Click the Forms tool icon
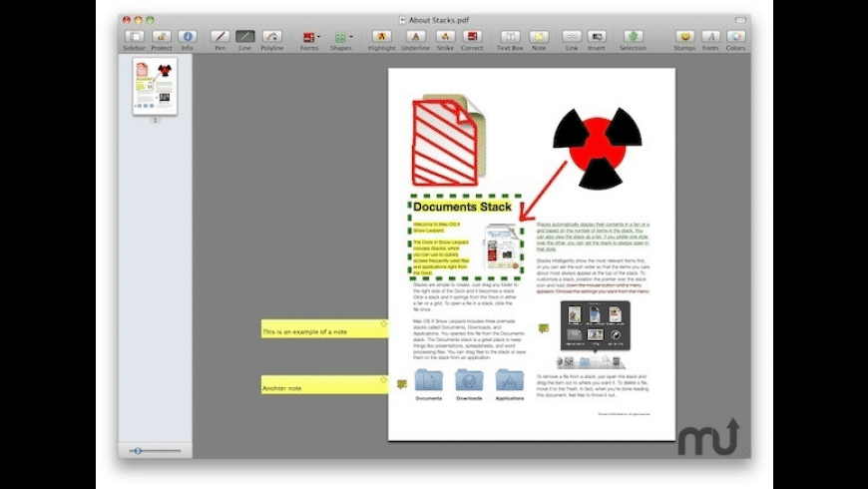The height and width of the screenshot is (489, 868). tap(308, 37)
